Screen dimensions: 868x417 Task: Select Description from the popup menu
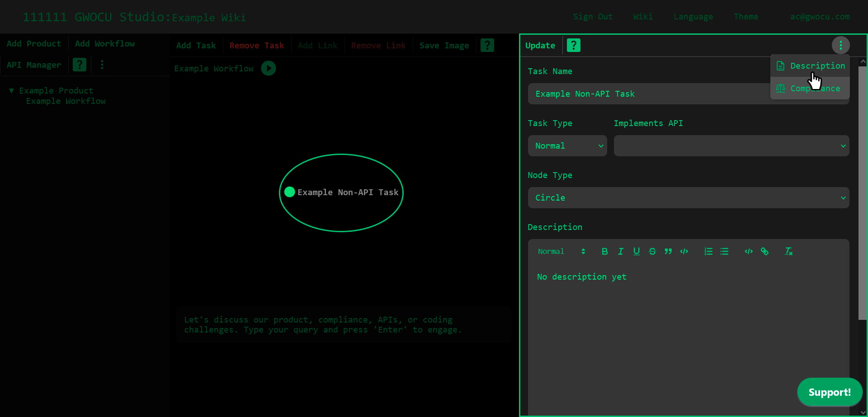tap(810, 66)
